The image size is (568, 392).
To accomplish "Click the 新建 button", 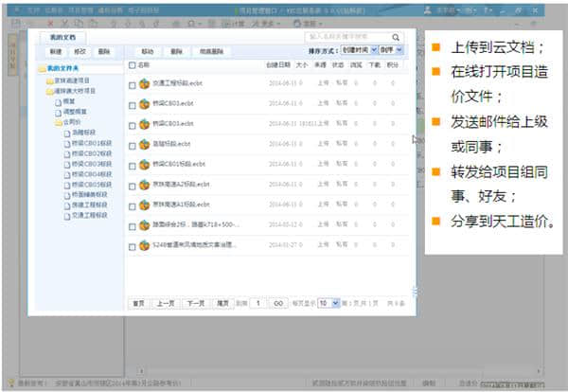I will pos(56,51).
